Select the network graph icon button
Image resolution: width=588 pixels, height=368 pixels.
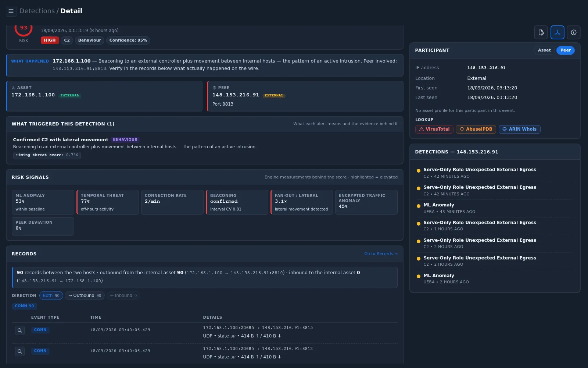tap(557, 32)
